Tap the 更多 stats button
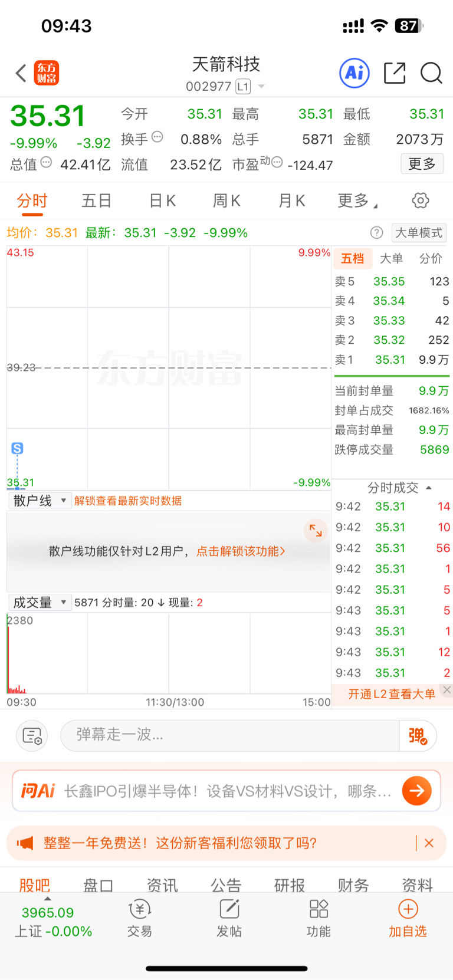 tap(422, 163)
